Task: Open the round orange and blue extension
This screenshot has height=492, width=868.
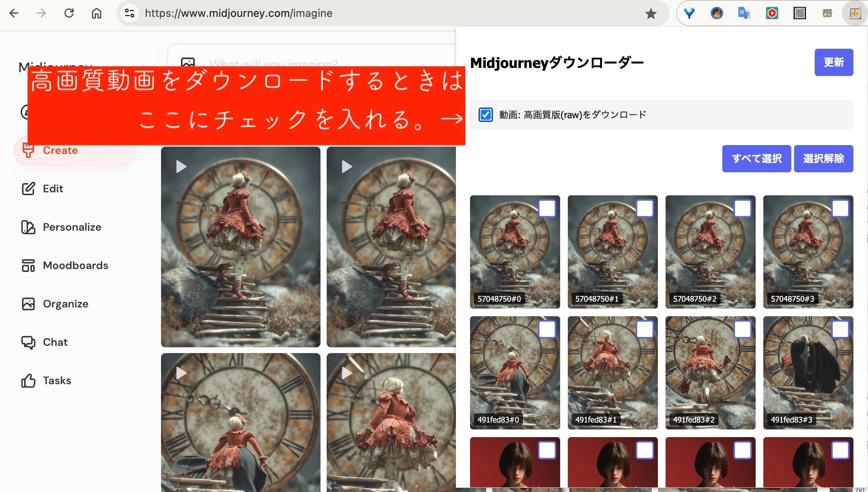Action: pyautogui.click(x=717, y=13)
